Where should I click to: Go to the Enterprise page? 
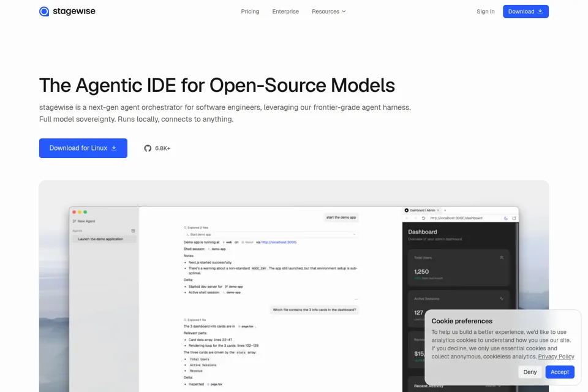pos(285,12)
